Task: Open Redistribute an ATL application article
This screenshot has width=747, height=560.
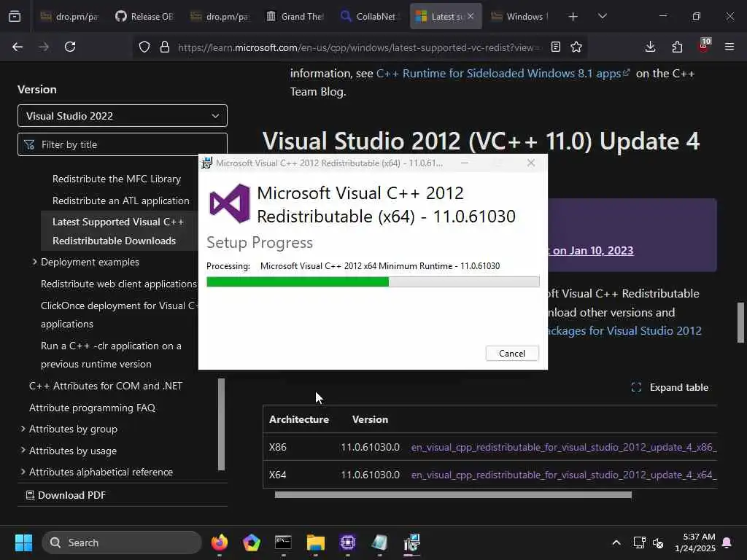Action: click(121, 201)
